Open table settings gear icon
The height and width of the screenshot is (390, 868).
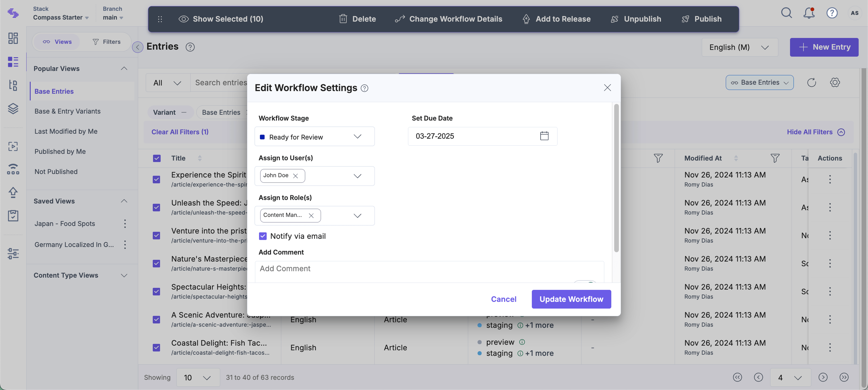click(835, 82)
